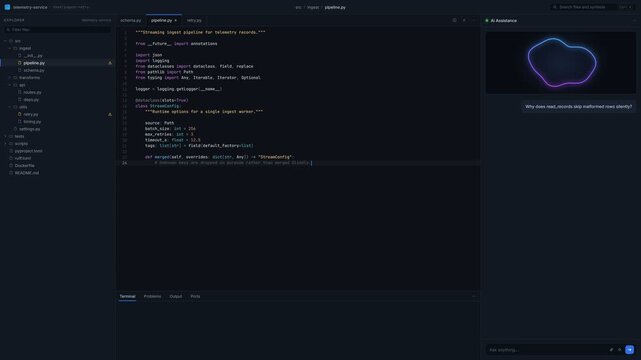Click the file icon next to README.md
The width and height of the screenshot is (641, 360).
click(x=11, y=173)
